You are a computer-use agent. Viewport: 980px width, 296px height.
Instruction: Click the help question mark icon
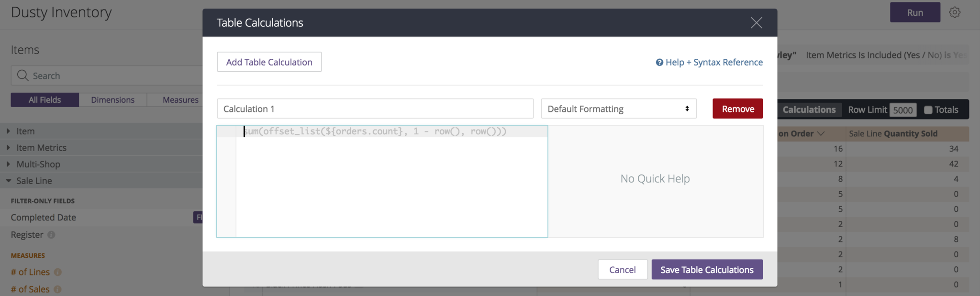(659, 62)
